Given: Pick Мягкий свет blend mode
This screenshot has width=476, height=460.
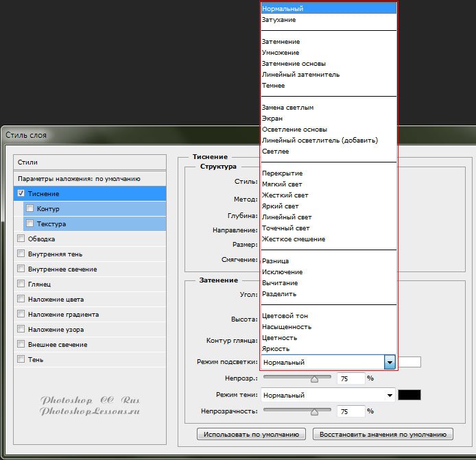Looking at the screenshot, I should pyautogui.click(x=282, y=184).
